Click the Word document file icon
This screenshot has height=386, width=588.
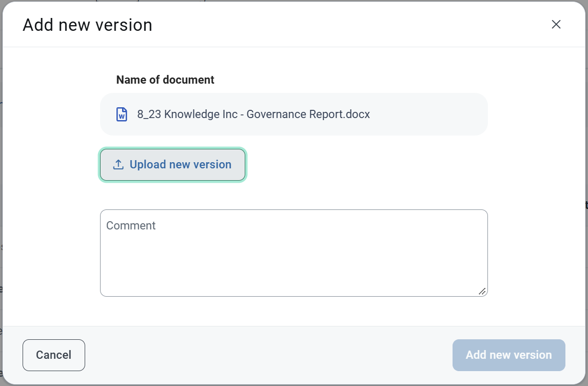122,114
